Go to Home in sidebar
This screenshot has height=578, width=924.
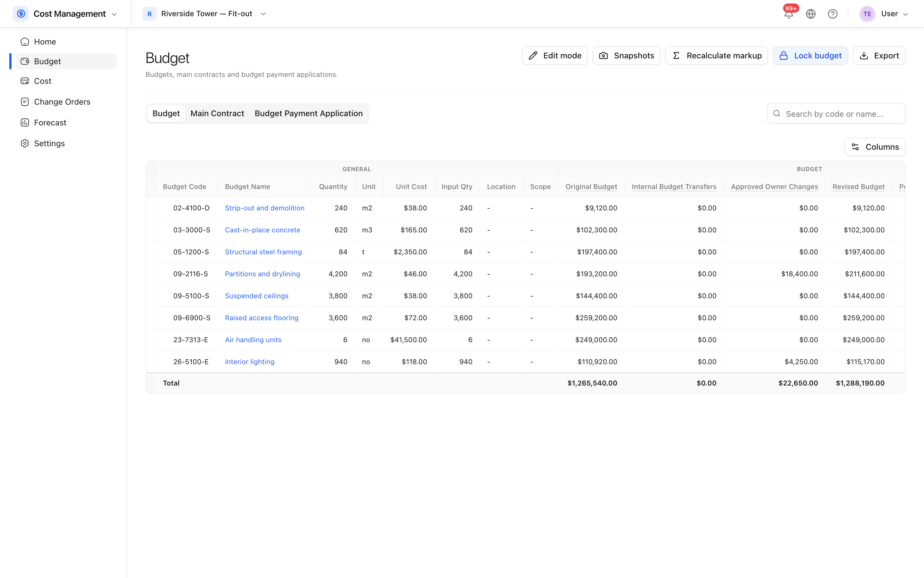[66, 42]
